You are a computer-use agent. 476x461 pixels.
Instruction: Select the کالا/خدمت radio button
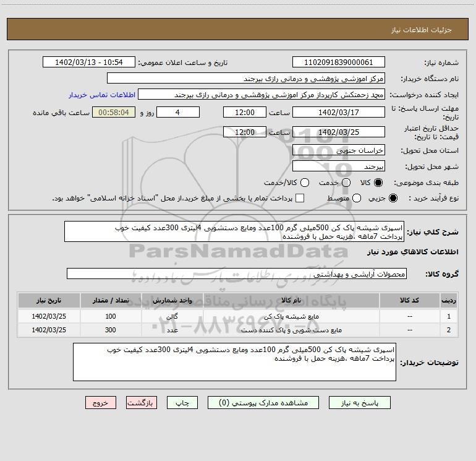pos(305,183)
